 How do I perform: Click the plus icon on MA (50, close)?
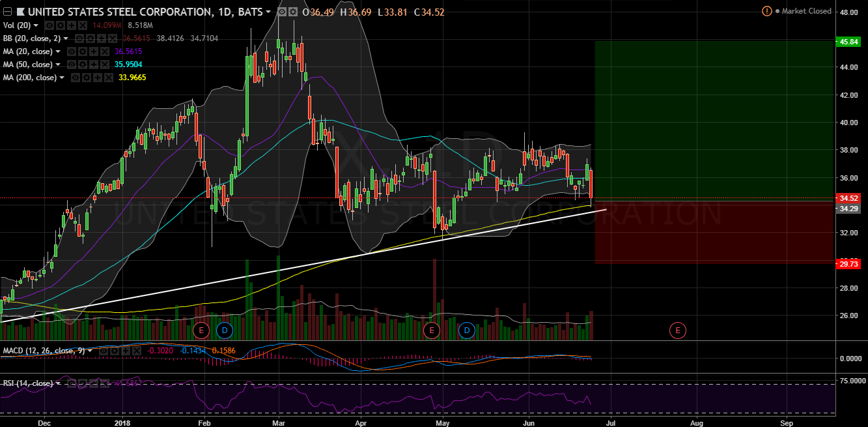coord(94,65)
